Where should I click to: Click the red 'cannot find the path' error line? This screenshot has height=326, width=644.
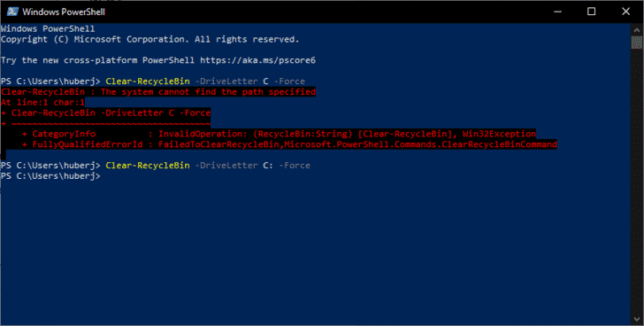[x=158, y=91]
